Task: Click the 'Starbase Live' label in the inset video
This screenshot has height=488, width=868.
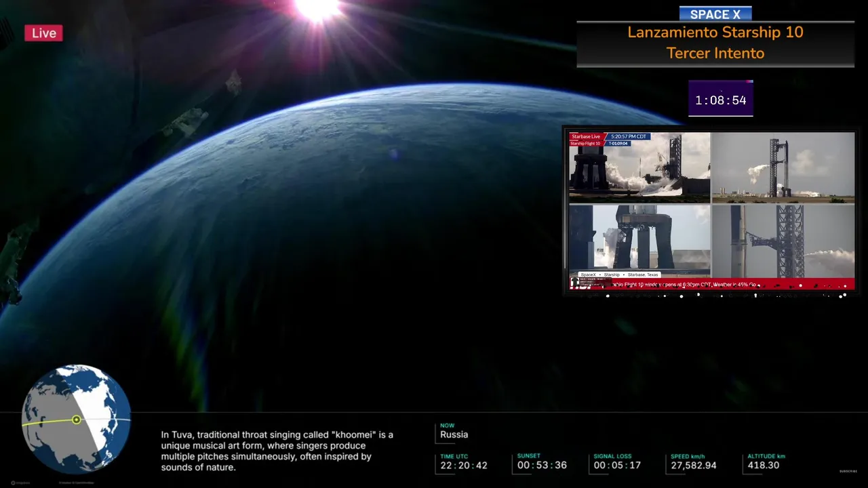Action: point(586,136)
